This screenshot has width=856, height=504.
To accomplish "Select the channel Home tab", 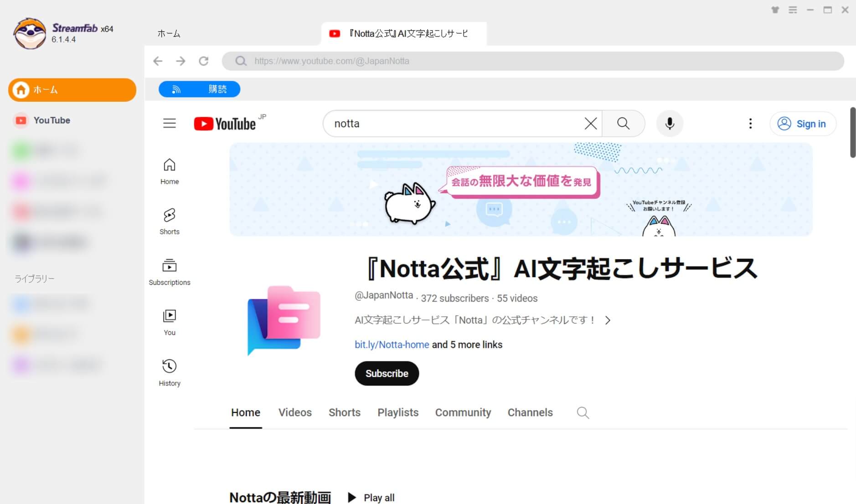I will (246, 413).
